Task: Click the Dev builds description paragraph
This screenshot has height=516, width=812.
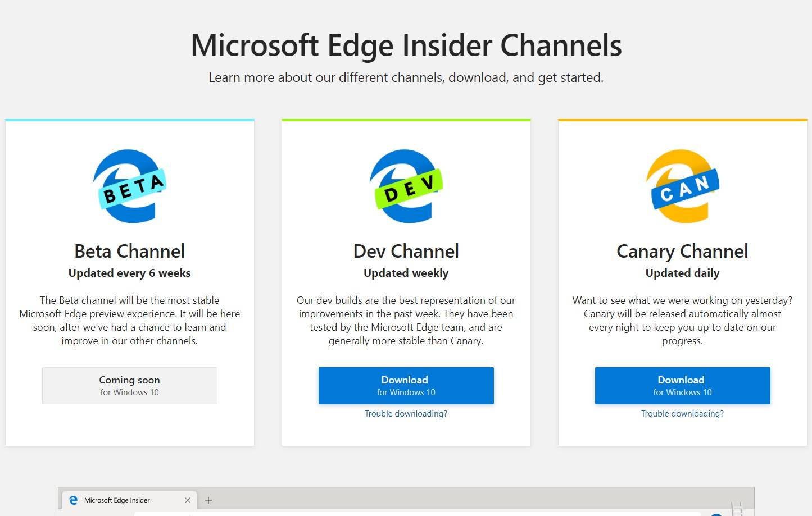Action: (x=406, y=321)
